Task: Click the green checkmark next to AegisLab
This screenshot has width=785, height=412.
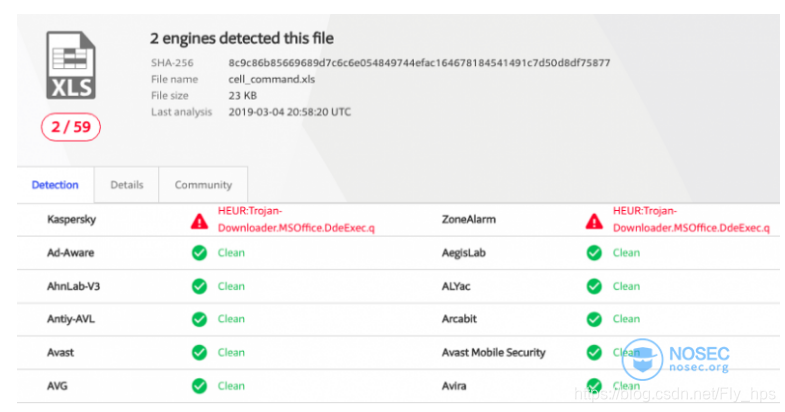Action: tap(594, 253)
